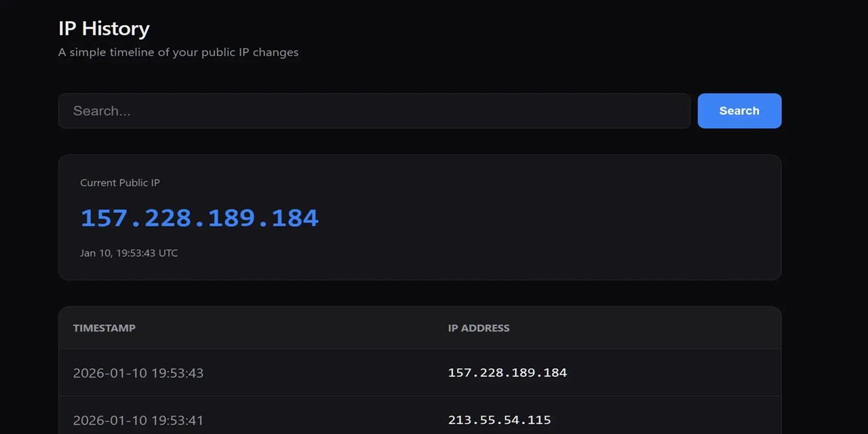Screen dimensions: 868x434
Task: Focus search via the "Search..." placeholder text
Action: point(102,111)
